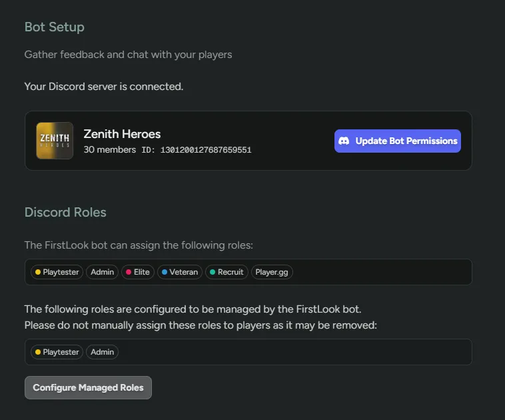The height and width of the screenshot is (420, 505).
Task: Select Admin chip in assignable roles list
Action: 102,272
